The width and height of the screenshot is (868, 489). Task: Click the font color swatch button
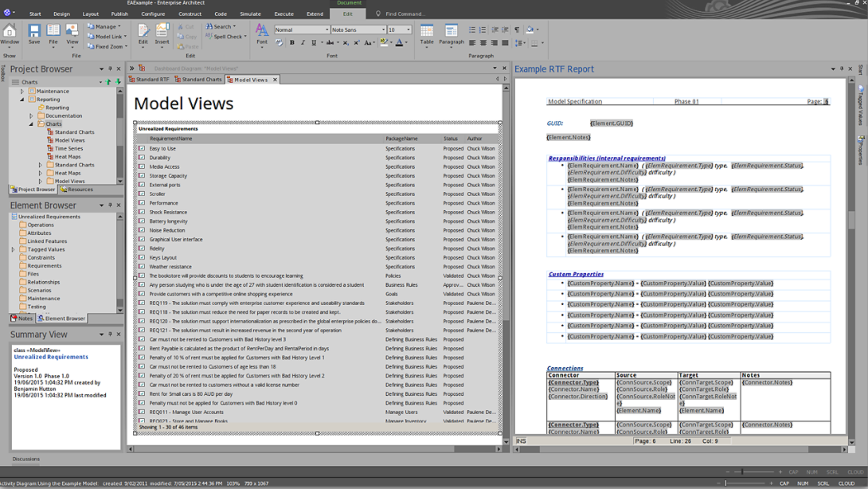pos(400,43)
